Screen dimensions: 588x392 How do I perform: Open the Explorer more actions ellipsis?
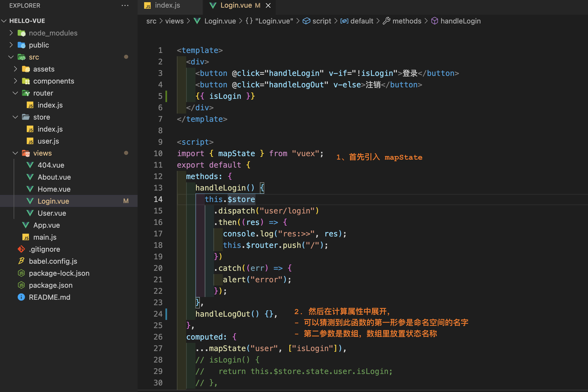[x=125, y=5]
